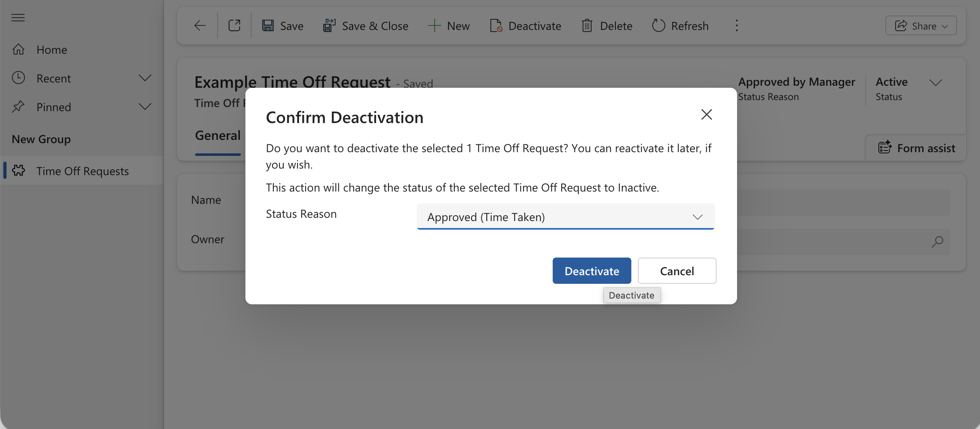Click the Name field label
The height and width of the screenshot is (429, 980).
206,200
